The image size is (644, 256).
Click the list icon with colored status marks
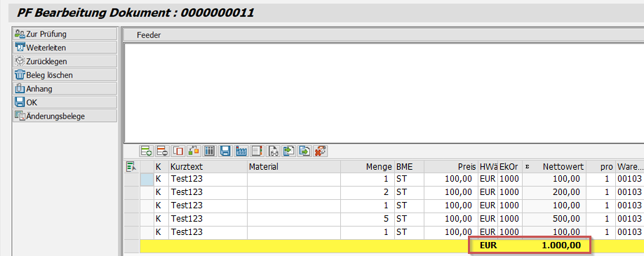pyautogui.click(x=257, y=151)
